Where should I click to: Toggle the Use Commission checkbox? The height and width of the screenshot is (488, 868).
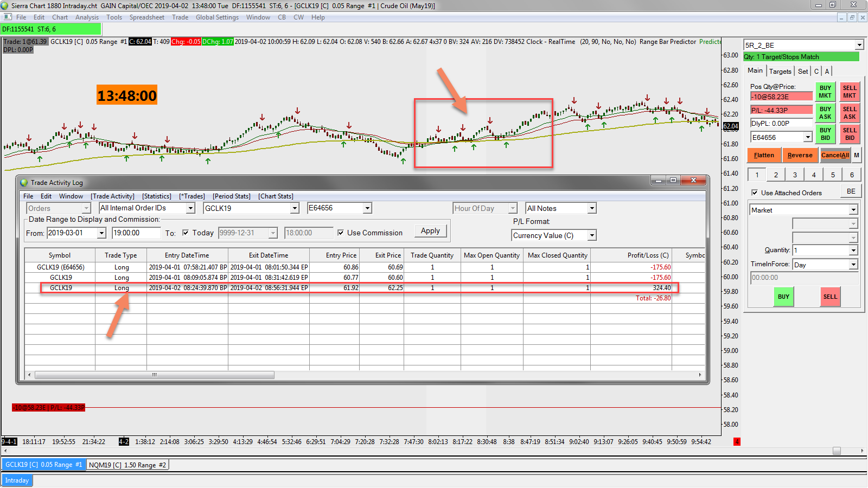(x=341, y=233)
